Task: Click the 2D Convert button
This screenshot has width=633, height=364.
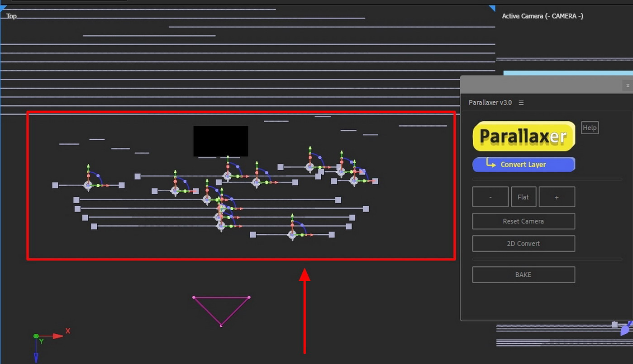Action: (524, 243)
